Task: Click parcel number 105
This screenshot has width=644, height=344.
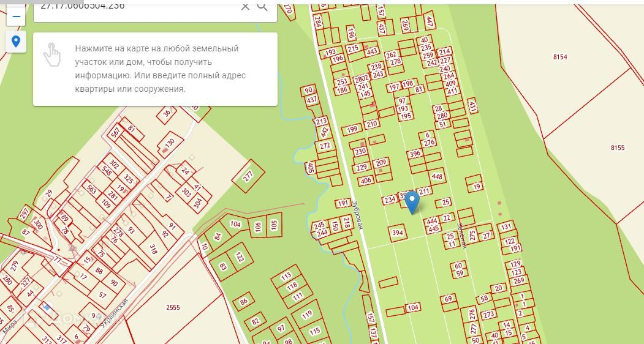Action: (x=274, y=225)
